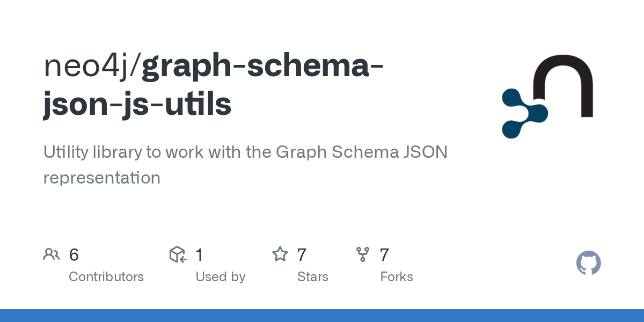Click the star icon

[x=280, y=254]
